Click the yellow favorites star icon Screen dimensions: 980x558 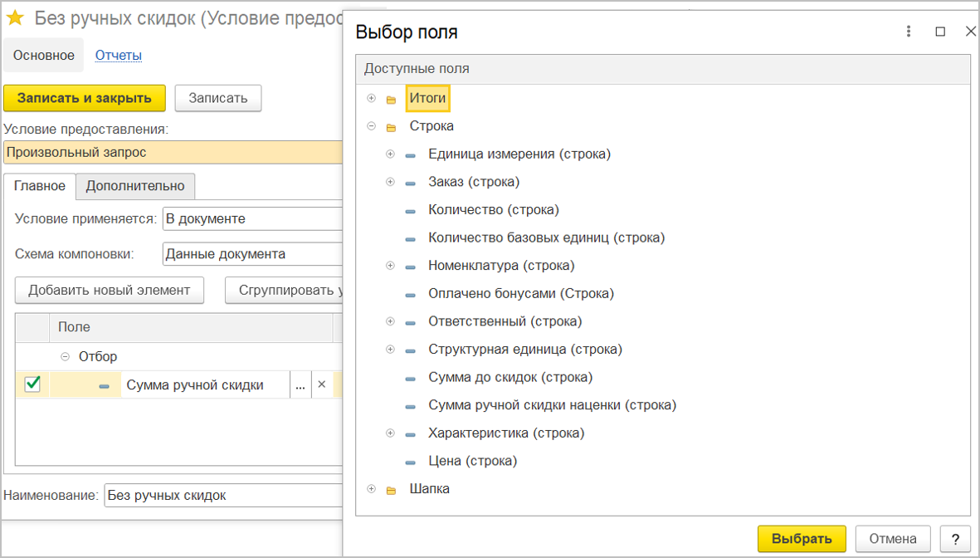[15, 17]
